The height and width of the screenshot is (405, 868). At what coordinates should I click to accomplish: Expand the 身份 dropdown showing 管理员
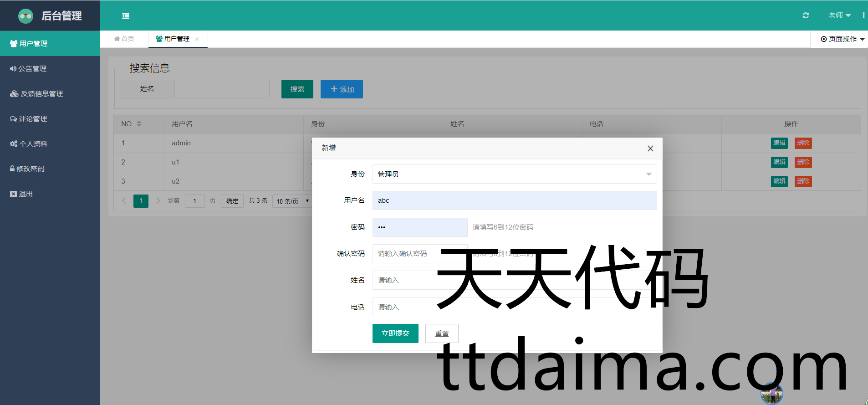click(514, 174)
